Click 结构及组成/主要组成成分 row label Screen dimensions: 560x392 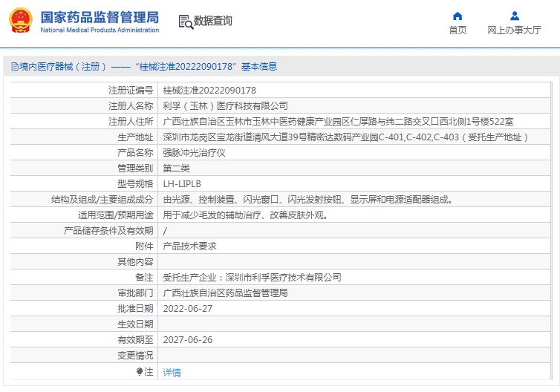point(102,200)
